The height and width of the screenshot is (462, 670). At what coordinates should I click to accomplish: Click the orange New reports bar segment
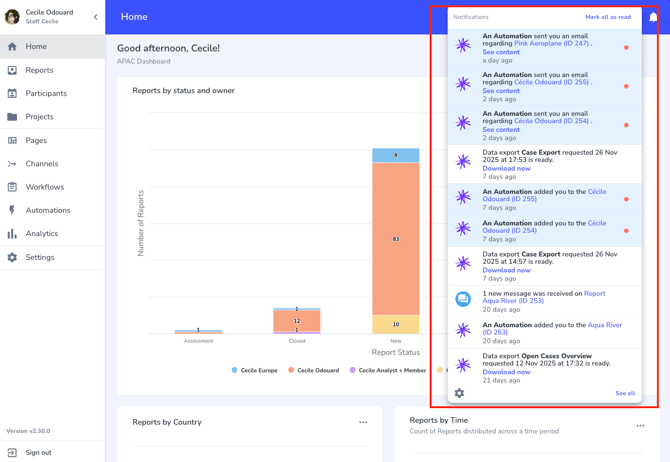[396, 238]
